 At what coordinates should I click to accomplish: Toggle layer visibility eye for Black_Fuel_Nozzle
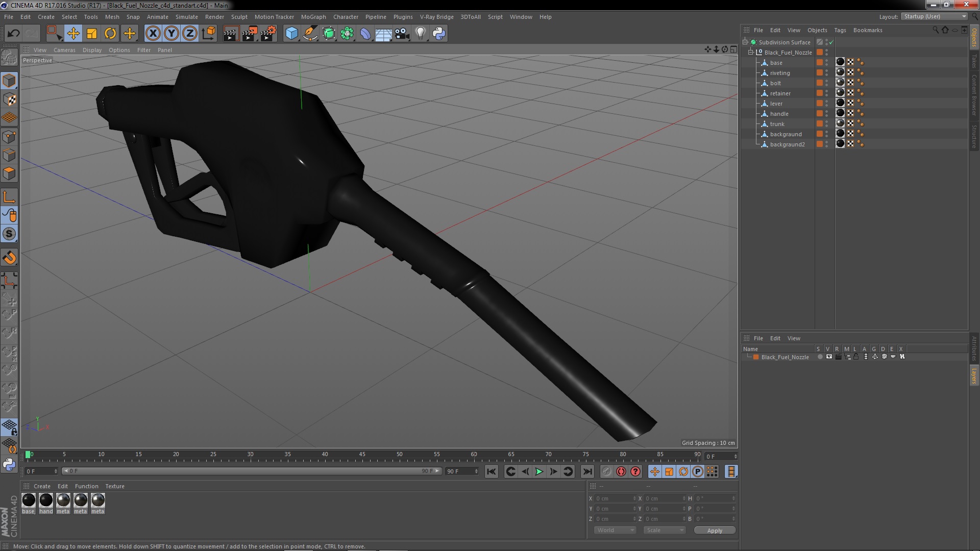click(x=829, y=357)
